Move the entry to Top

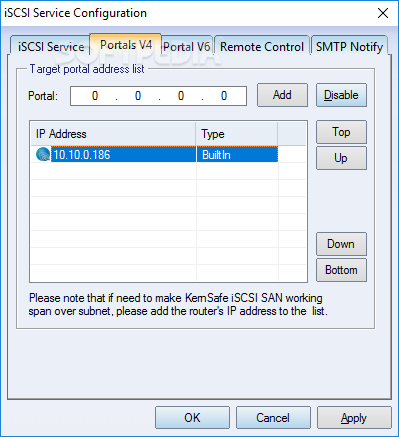tap(341, 132)
